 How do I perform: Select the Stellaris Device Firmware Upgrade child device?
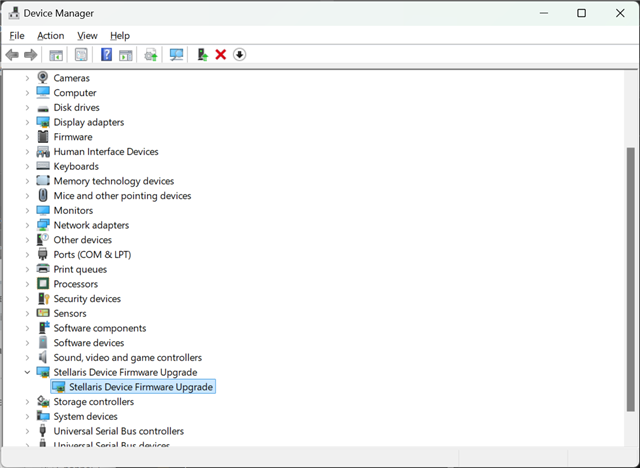tap(133, 387)
